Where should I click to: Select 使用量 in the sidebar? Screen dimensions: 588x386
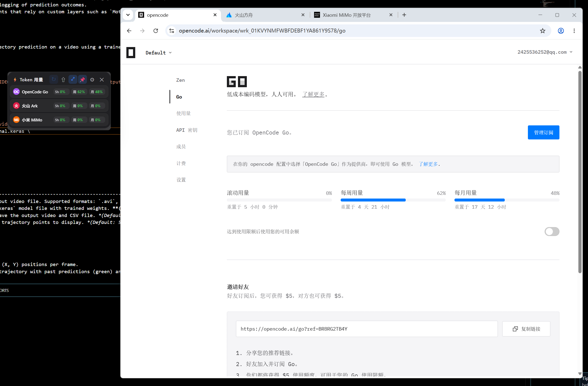(x=183, y=113)
